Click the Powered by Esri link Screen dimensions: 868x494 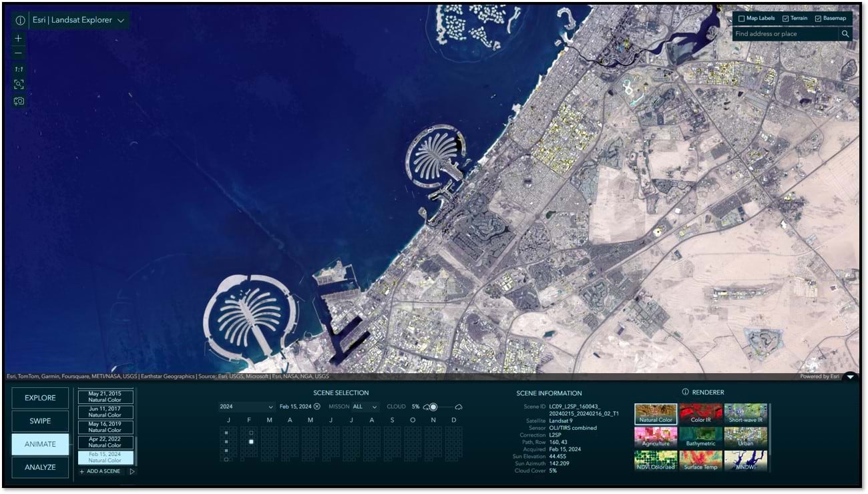pos(819,377)
